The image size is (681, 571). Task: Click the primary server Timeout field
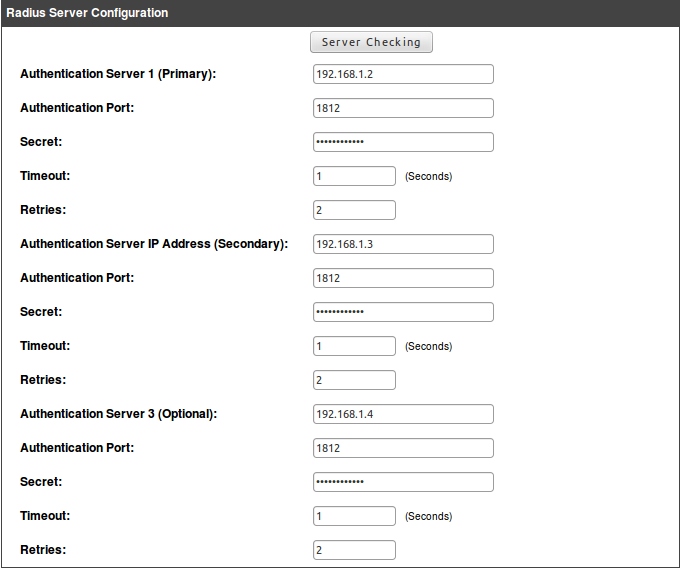[x=354, y=176]
